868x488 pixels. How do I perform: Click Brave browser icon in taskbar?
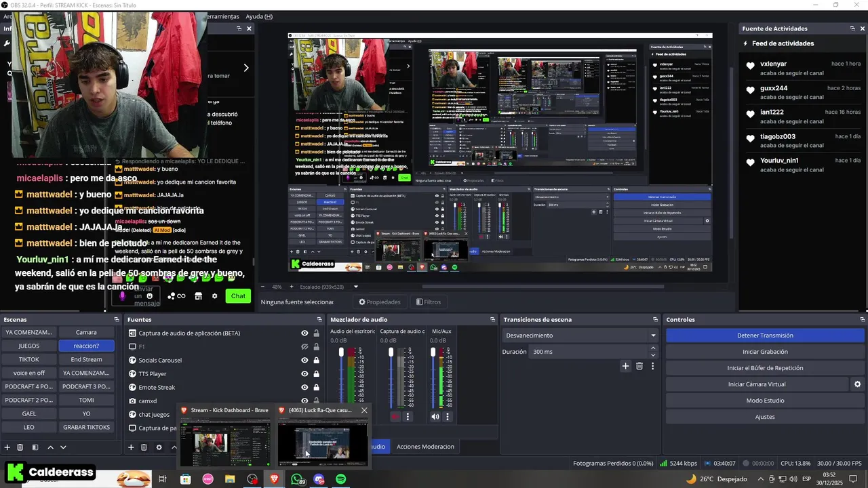[274, 479]
